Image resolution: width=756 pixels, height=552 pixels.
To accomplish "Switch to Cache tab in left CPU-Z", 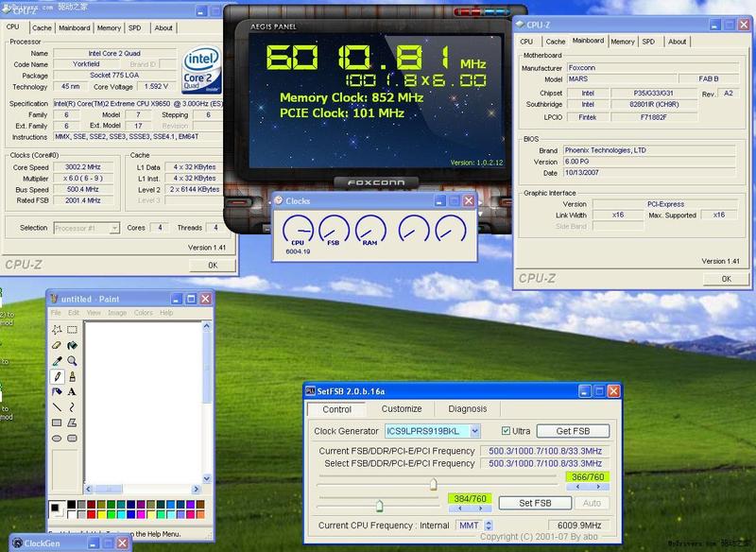I will [42, 28].
